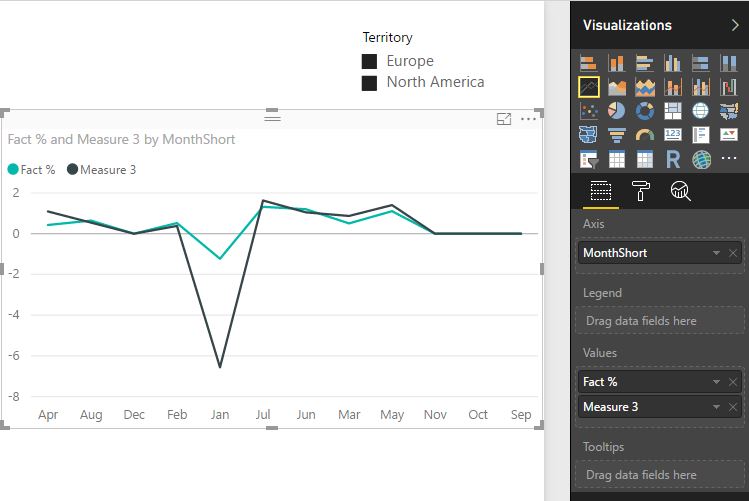Select the stacked bar chart visualization

(x=588, y=63)
